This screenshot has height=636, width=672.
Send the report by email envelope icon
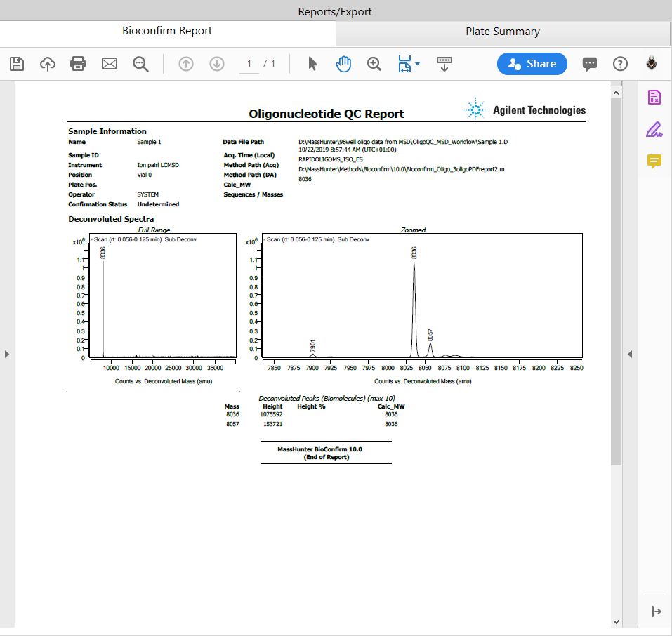tap(110, 64)
